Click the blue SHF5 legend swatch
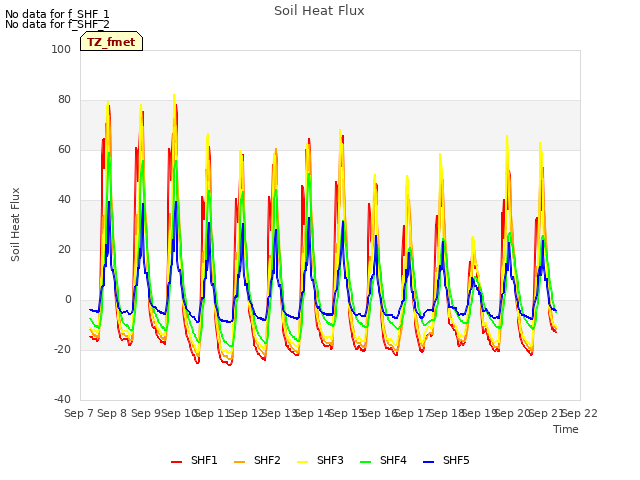The height and width of the screenshot is (480, 640). tap(429, 462)
